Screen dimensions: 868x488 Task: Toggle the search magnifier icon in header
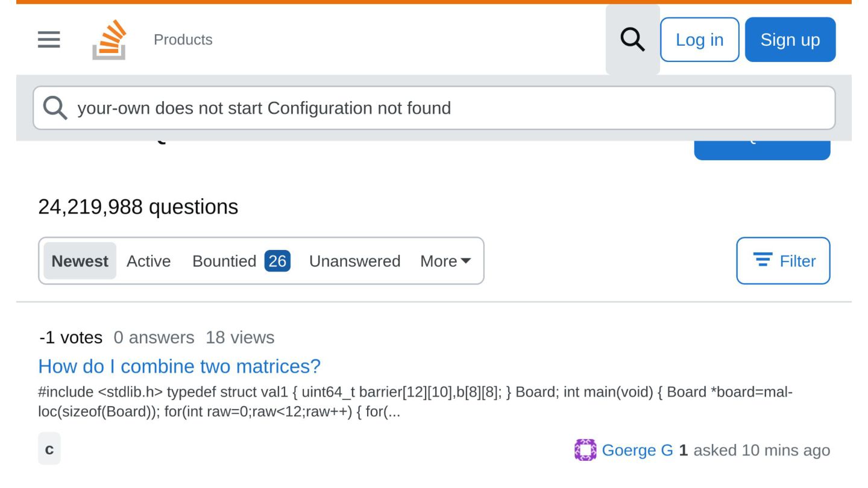click(x=632, y=40)
